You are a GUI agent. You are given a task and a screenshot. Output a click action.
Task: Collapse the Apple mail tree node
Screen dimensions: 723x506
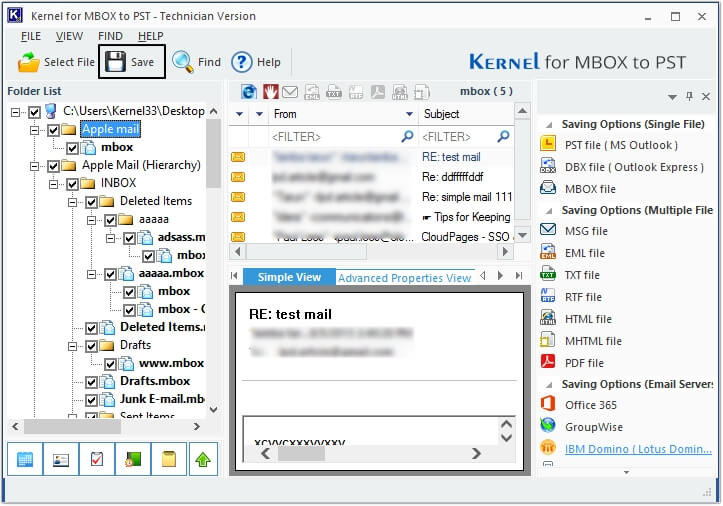pos(35,130)
